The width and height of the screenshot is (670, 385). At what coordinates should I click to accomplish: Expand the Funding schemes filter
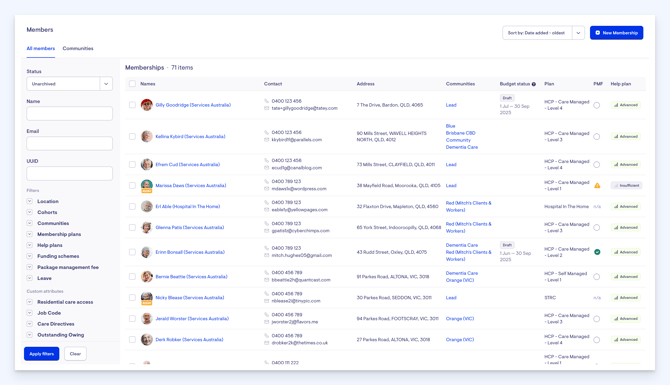coord(29,256)
